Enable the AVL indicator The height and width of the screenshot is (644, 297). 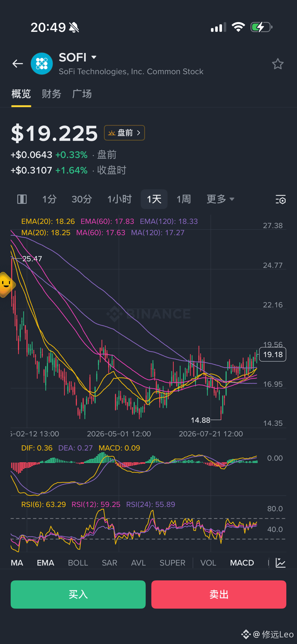[x=138, y=563]
